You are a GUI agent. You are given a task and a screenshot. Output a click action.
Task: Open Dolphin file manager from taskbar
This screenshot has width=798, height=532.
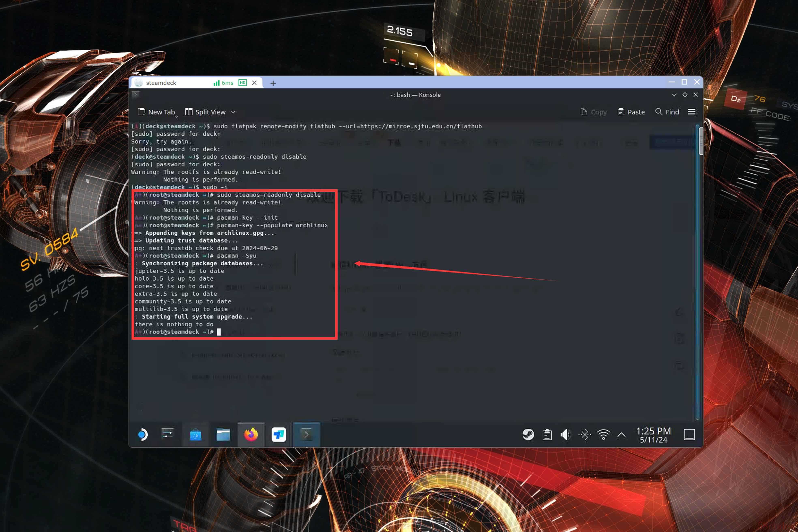point(223,434)
